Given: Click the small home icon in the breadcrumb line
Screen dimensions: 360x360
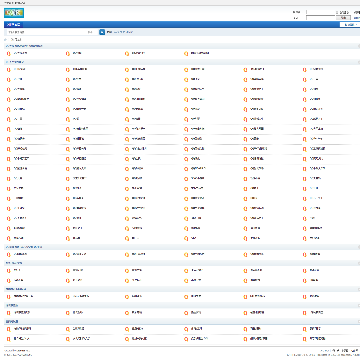Looking at the screenshot, I should (x=6, y=39).
